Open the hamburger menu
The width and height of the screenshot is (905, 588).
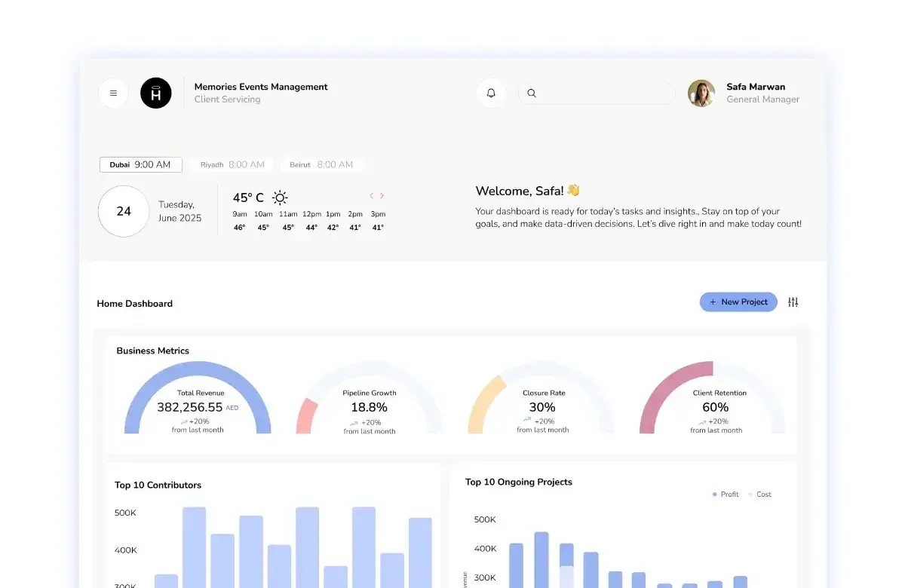tap(113, 93)
